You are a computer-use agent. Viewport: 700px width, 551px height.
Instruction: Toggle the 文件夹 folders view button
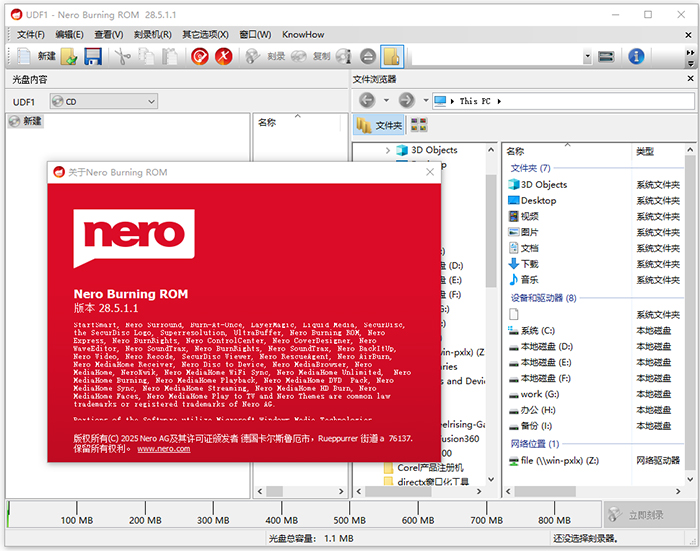pos(379,125)
